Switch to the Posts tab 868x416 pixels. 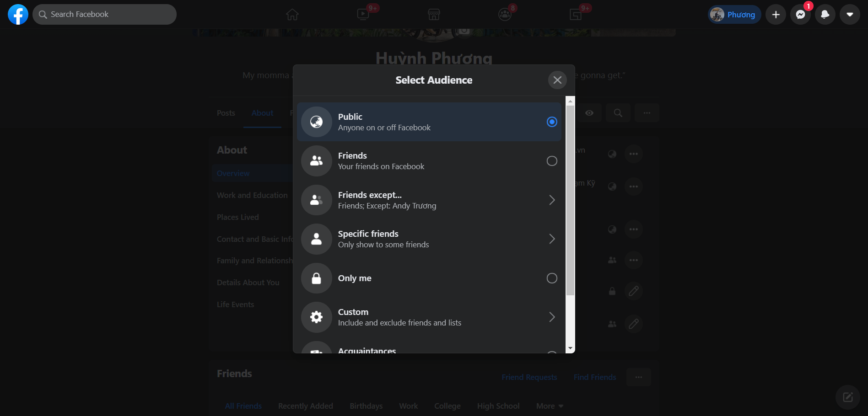click(226, 113)
